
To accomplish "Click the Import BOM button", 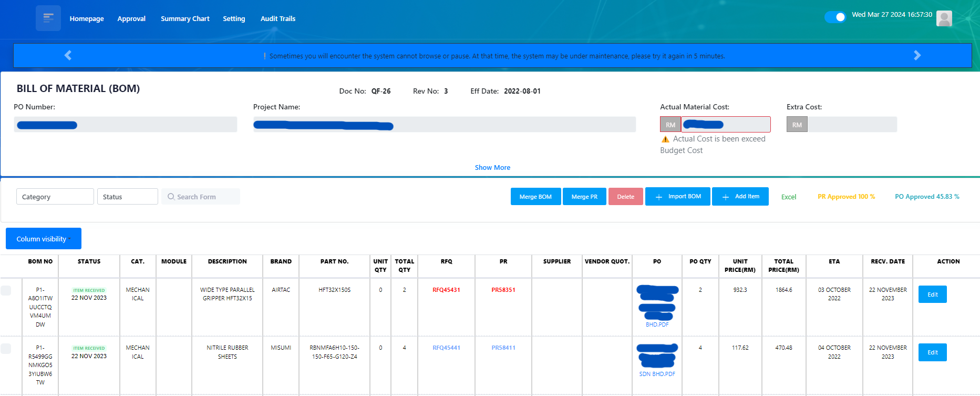I will coord(677,197).
